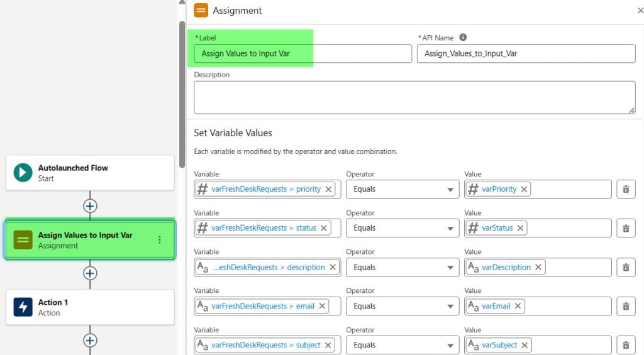Viewport: 644px width, 355px height.
Task: Remove varFreshDeskRequests > email variable pill
Action: click(322, 306)
